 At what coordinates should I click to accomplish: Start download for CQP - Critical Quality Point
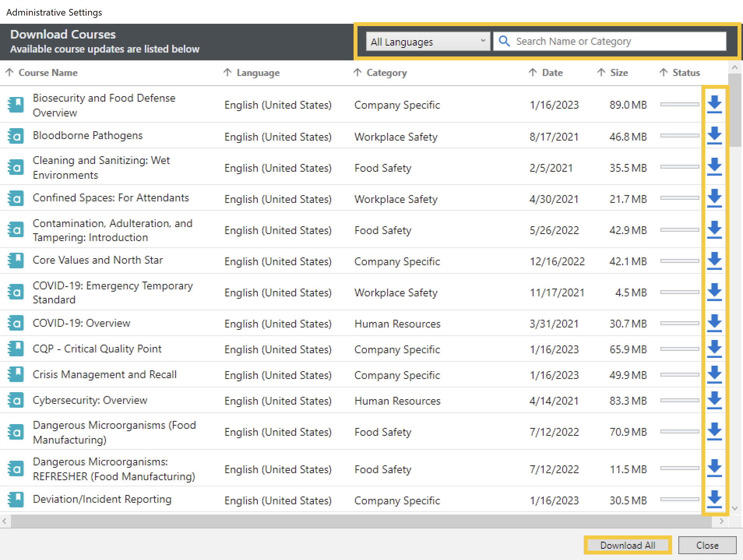tap(714, 349)
